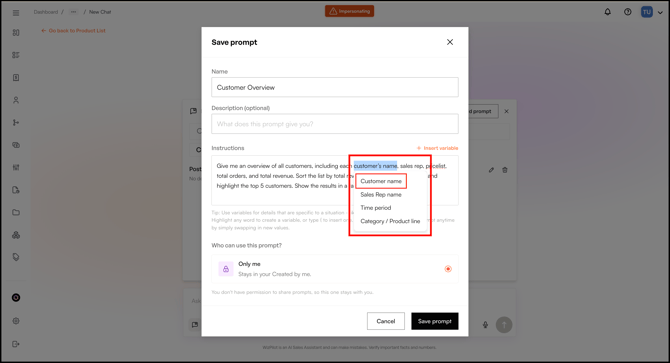Image resolution: width=670 pixels, height=363 pixels.
Task: Edit the Customer Overview name field
Action: pyautogui.click(x=335, y=88)
